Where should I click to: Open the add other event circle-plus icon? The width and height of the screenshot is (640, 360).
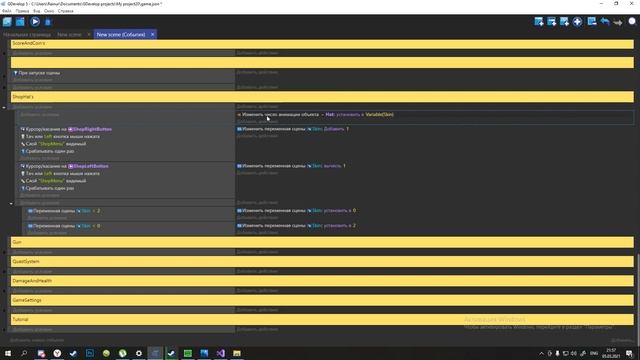[x=577, y=22]
